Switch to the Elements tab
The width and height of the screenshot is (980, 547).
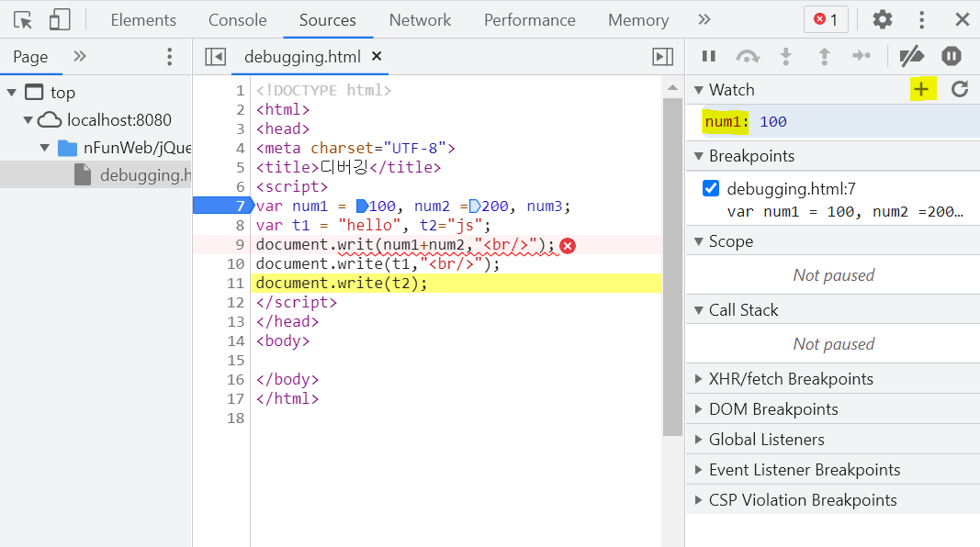pyautogui.click(x=143, y=20)
